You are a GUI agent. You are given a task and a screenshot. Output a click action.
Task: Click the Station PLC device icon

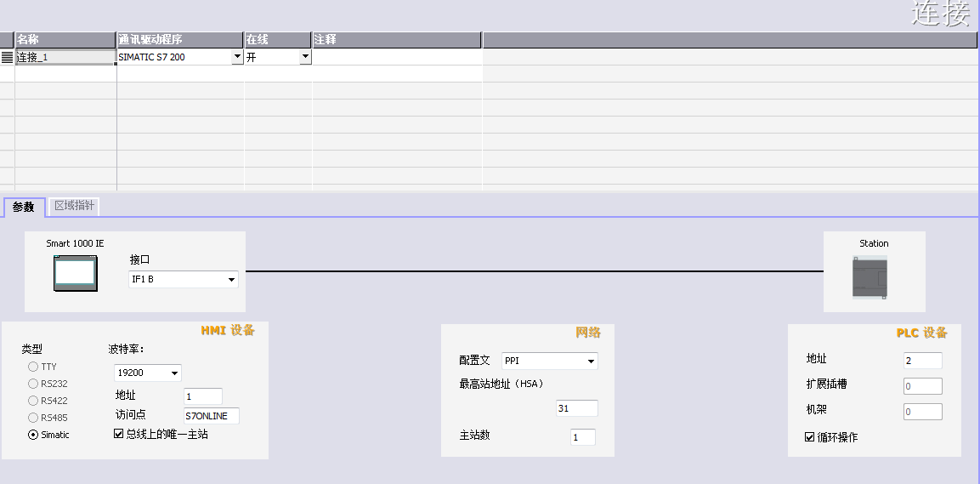tap(870, 277)
